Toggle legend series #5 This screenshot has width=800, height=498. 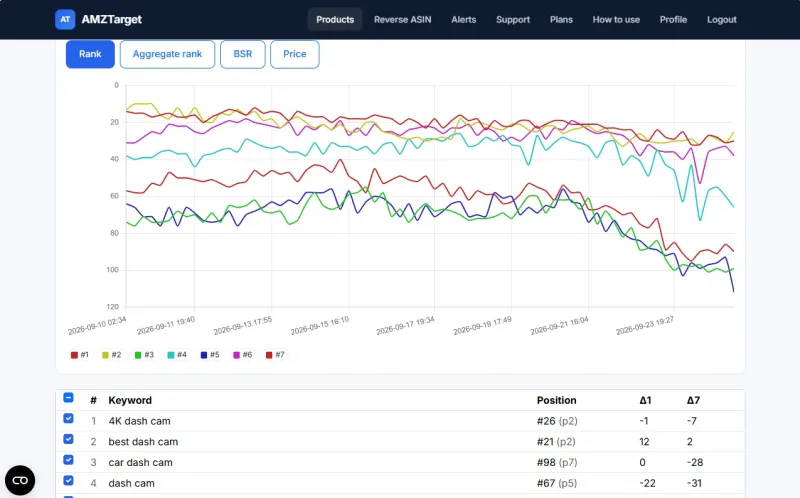click(210, 355)
